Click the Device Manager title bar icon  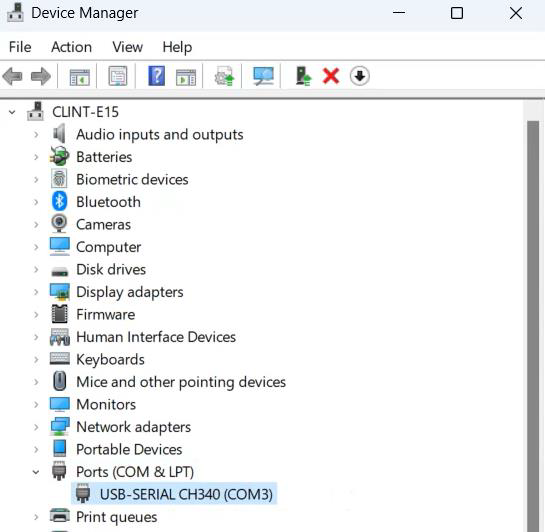(16, 13)
